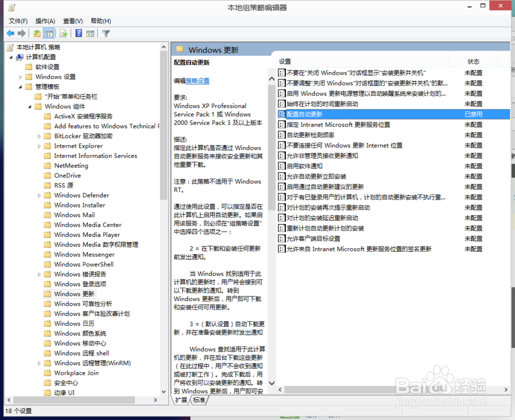Click the 本地计算机 策略 root icon
Screen dimensions: 515x420
point(10,47)
